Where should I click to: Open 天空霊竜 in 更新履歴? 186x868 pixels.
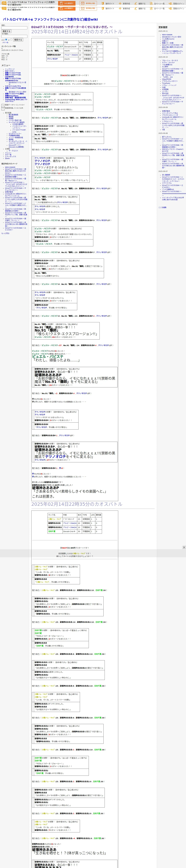pyautogui.click(x=165, y=89)
